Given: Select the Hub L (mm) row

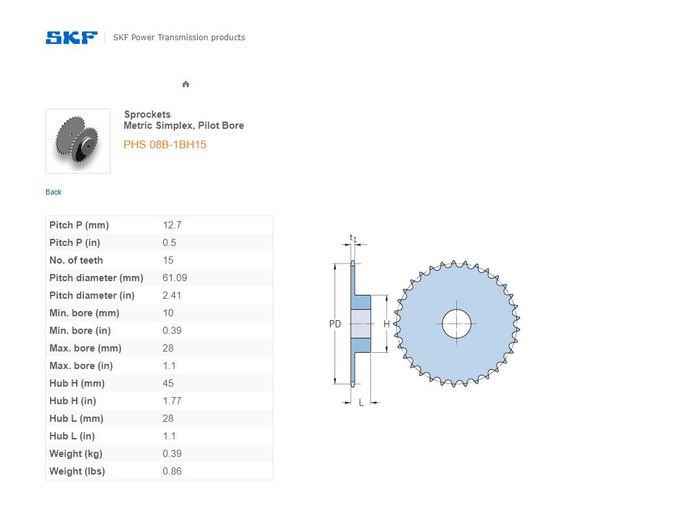Looking at the screenshot, I should coord(158,418).
